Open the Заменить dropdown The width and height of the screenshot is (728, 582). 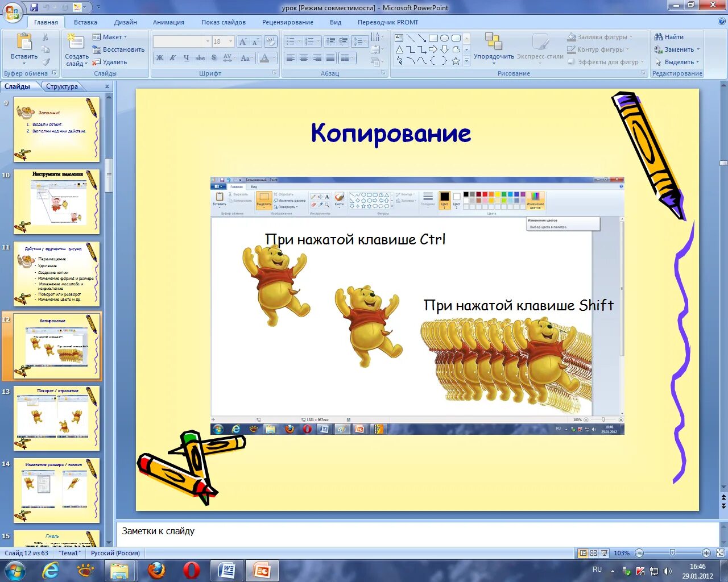[677, 49]
